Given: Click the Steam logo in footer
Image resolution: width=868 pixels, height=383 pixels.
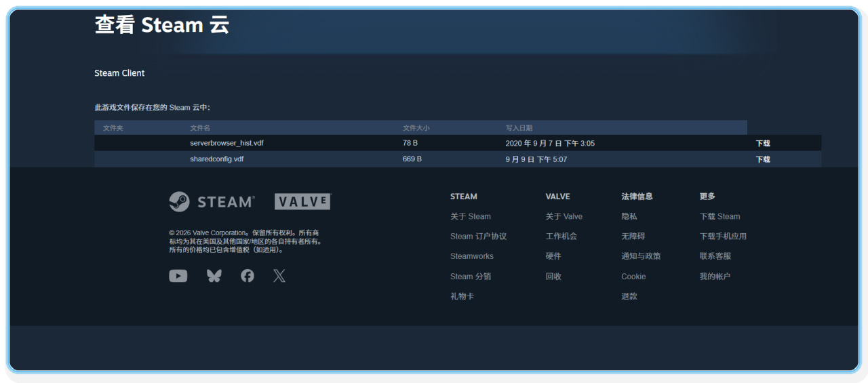Looking at the screenshot, I should point(212,201).
